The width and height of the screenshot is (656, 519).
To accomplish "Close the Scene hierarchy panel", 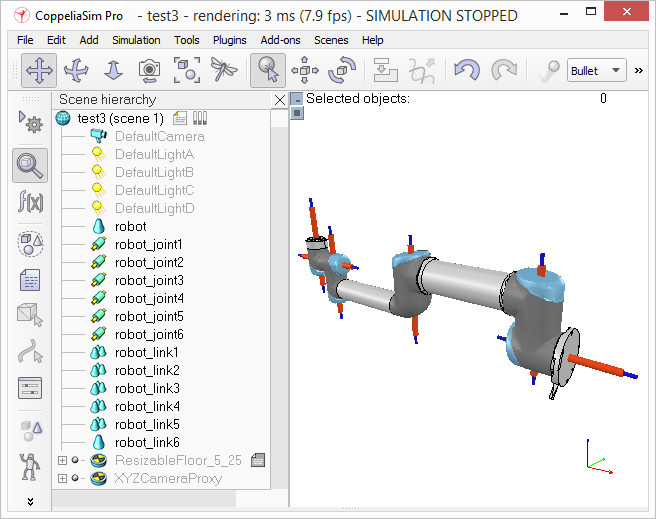I will pyautogui.click(x=279, y=100).
